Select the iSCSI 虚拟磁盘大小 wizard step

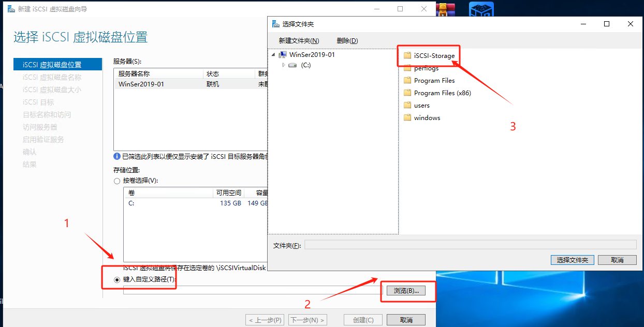tap(52, 90)
